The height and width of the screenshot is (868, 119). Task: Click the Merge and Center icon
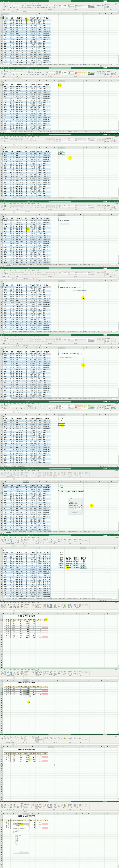point(43,7)
